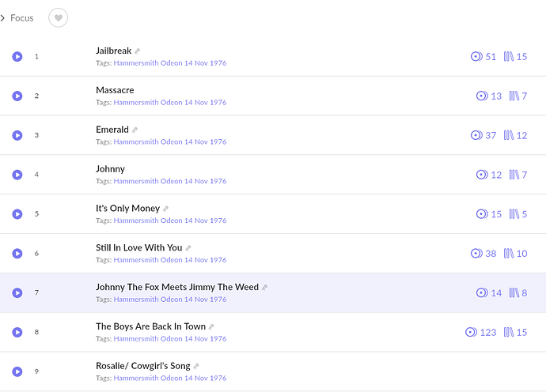Click the listens icon showing 123
Image resolution: width=546 pixels, height=392 pixels.
[x=471, y=332]
